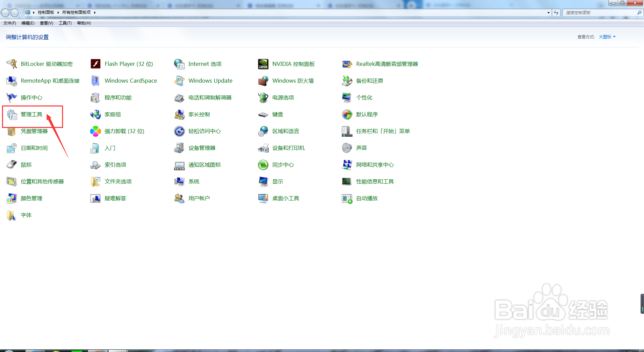Open the 编辑(E) menu
Viewport: 644px width, 352px height.
[28, 23]
